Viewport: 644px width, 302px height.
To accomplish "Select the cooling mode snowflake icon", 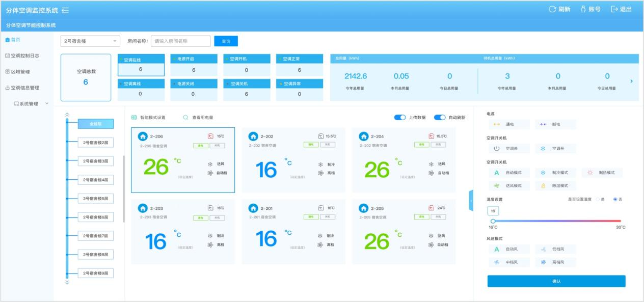I will point(543,173).
